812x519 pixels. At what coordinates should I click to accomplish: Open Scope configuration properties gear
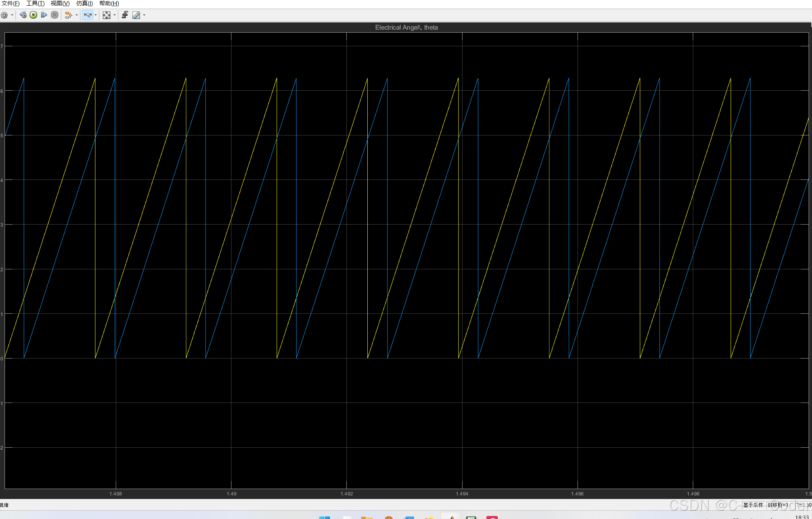point(5,15)
